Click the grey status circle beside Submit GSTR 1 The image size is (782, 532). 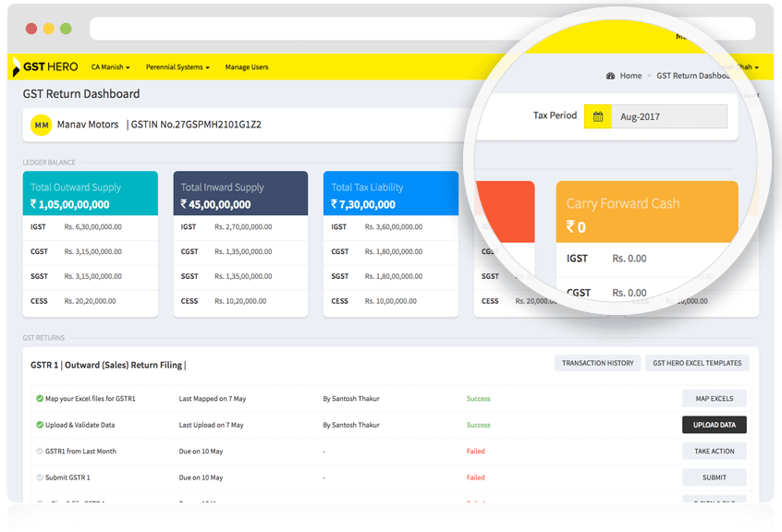(40, 478)
